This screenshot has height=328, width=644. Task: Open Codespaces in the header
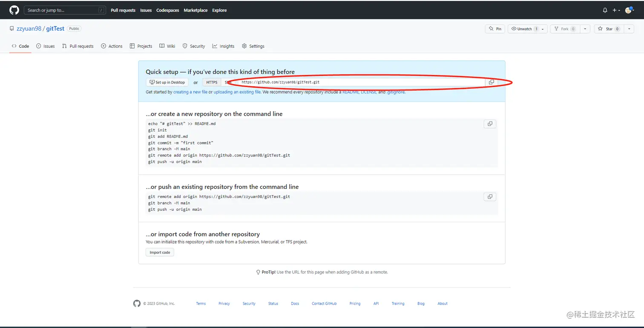click(168, 10)
